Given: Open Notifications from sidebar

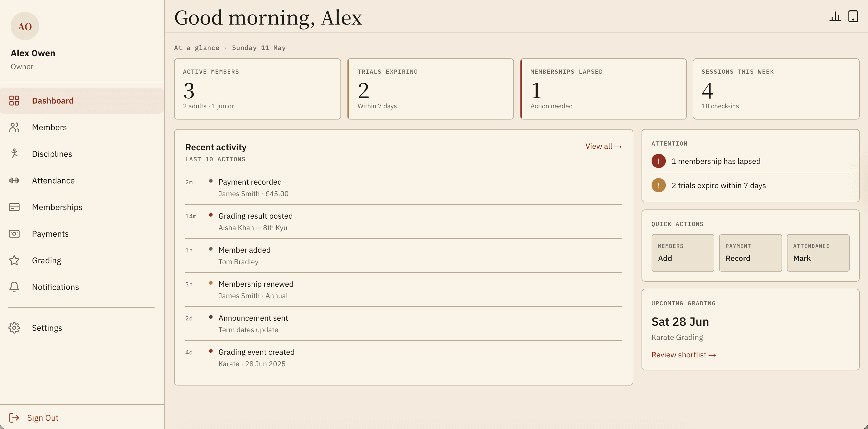Looking at the screenshot, I should [x=82, y=287].
